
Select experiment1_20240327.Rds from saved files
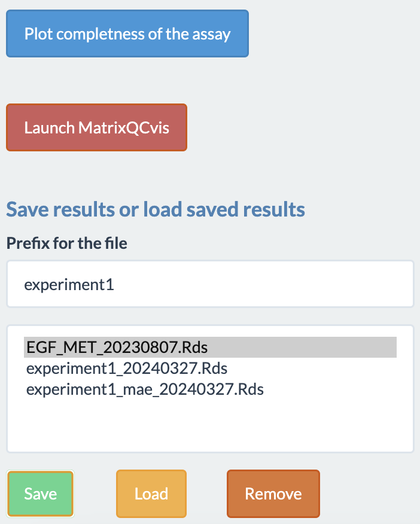(210, 368)
